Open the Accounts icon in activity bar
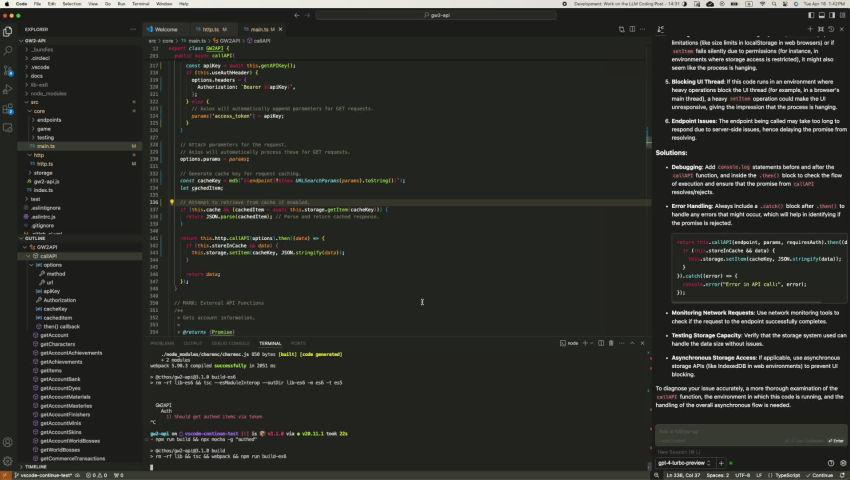850x480 pixels. click(x=8, y=441)
